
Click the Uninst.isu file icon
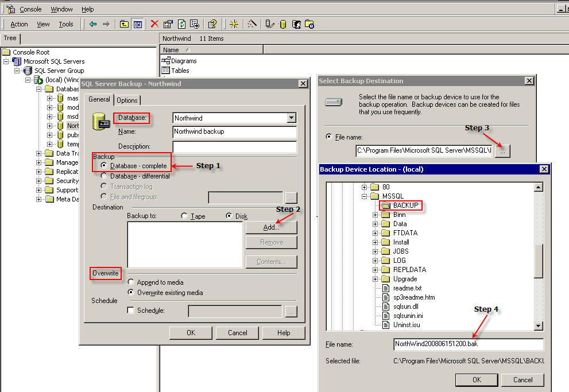386,325
